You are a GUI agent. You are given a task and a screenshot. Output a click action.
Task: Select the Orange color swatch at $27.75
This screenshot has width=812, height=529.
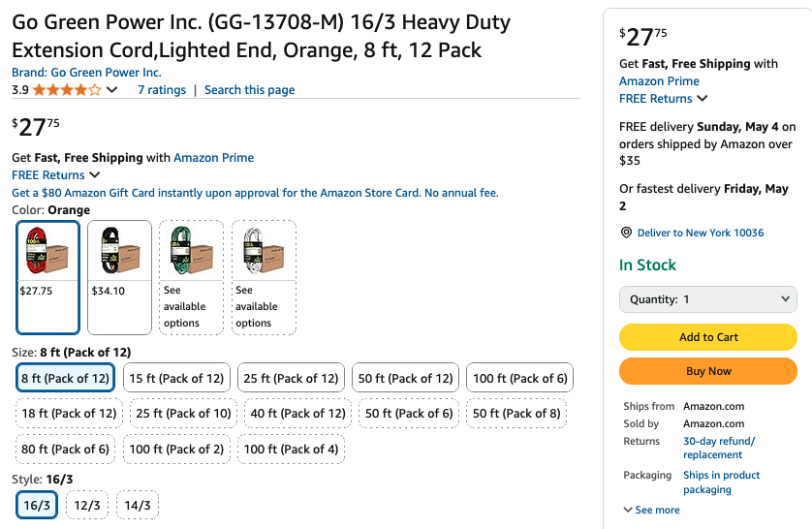pyautogui.click(x=47, y=276)
